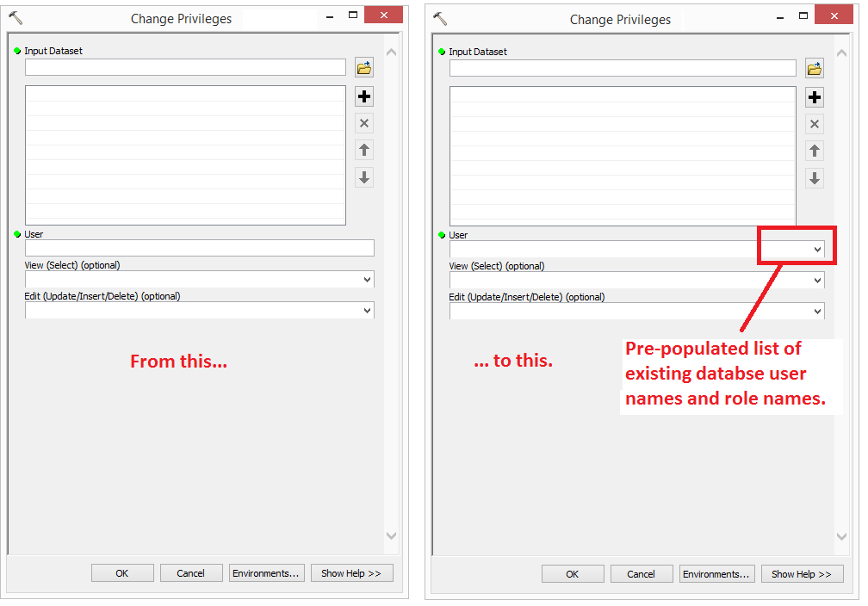Click the dialog's vertical scrollbar down arrow

(392, 535)
